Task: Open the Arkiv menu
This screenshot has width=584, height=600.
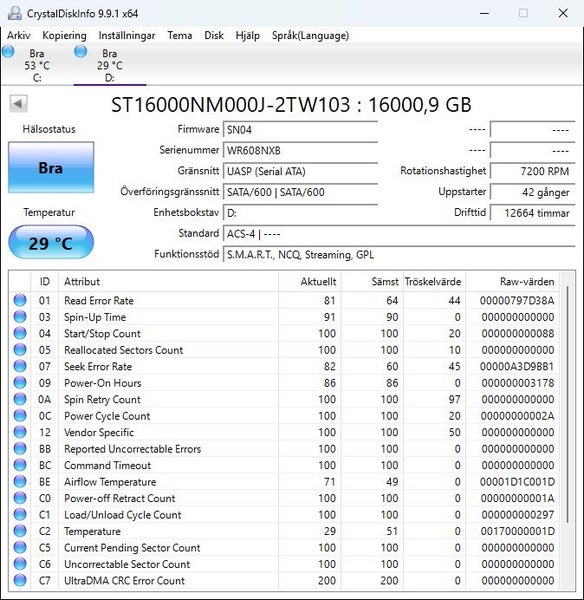Action: point(18,36)
